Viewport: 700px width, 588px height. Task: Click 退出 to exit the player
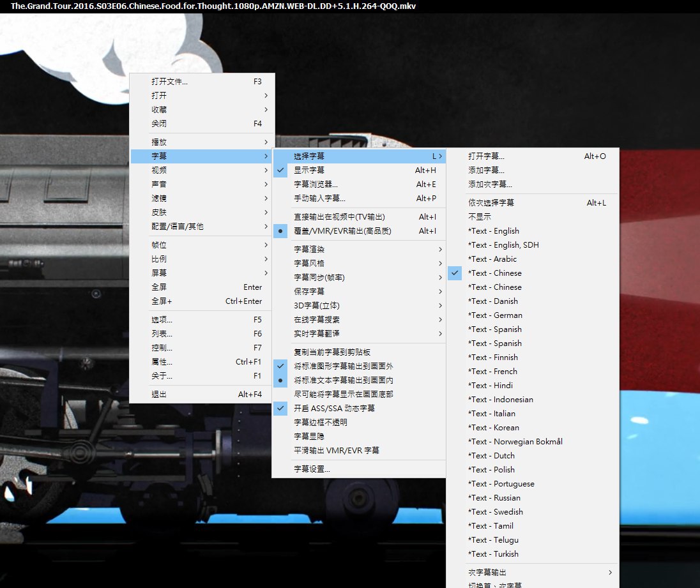tap(159, 395)
